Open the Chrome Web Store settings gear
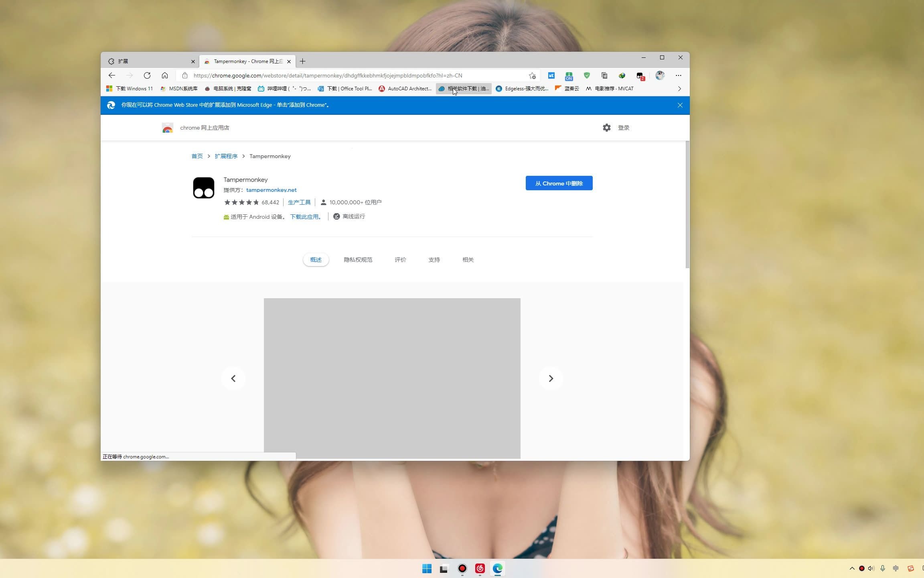Screen dimensions: 924x578 pos(606,128)
